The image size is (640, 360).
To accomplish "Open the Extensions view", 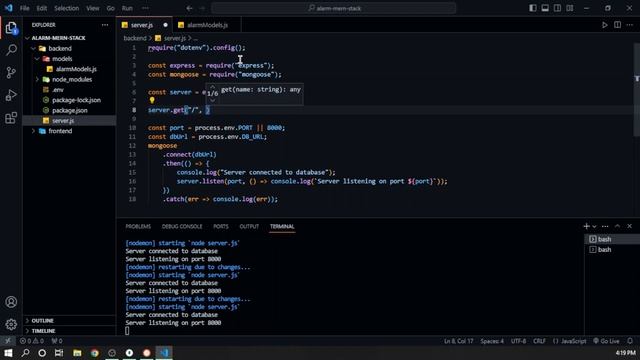I will point(11,118).
